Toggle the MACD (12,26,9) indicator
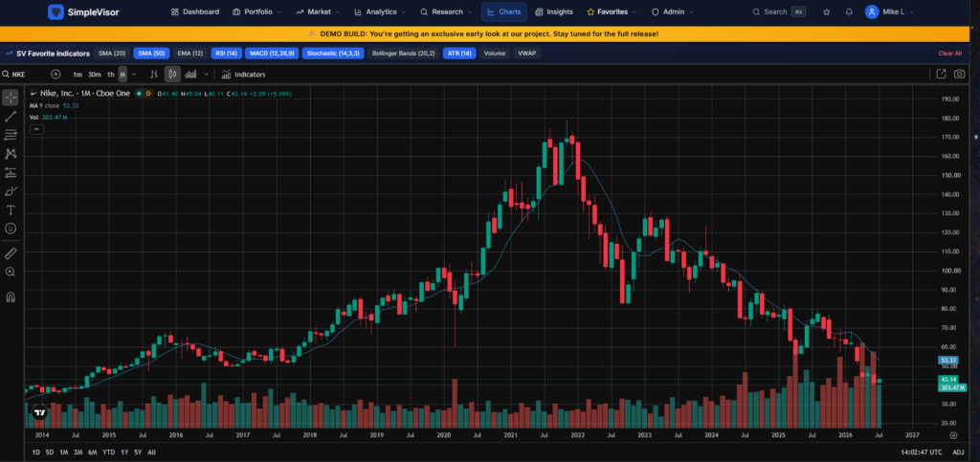The width and height of the screenshot is (980, 462). point(272,54)
